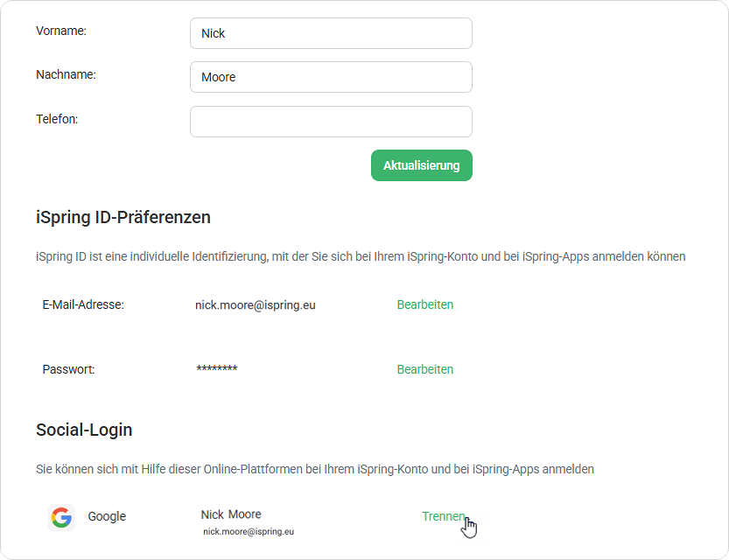Click the Passwort label
This screenshot has width=729, height=560.
[69, 369]
